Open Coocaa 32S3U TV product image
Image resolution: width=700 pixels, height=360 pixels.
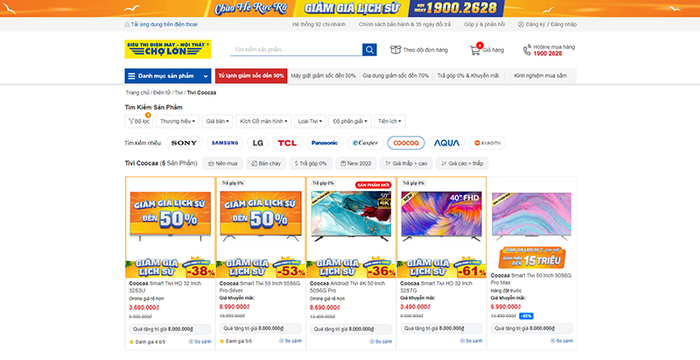coord(170,217)
